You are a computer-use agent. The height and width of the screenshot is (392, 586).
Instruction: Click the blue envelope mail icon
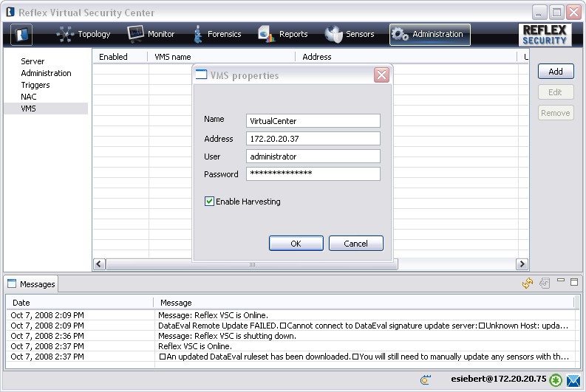[573, 379]
